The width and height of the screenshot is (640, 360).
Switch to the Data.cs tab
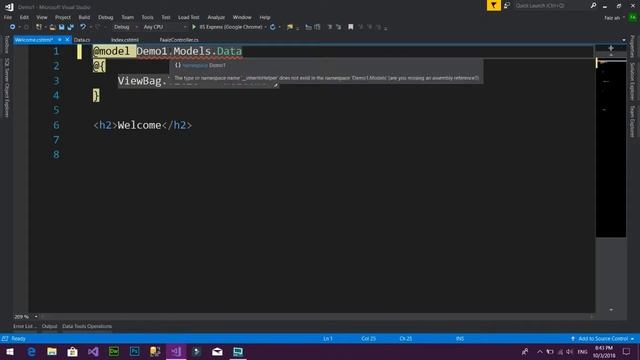82,40
